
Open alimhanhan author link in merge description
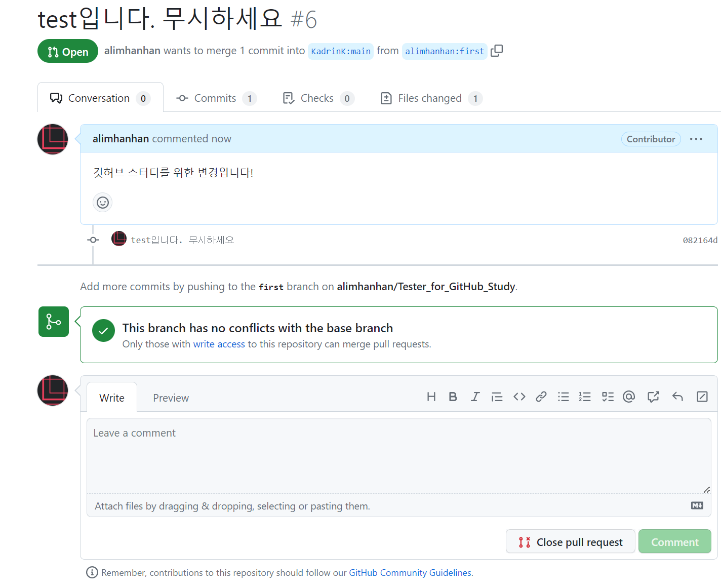132,51
